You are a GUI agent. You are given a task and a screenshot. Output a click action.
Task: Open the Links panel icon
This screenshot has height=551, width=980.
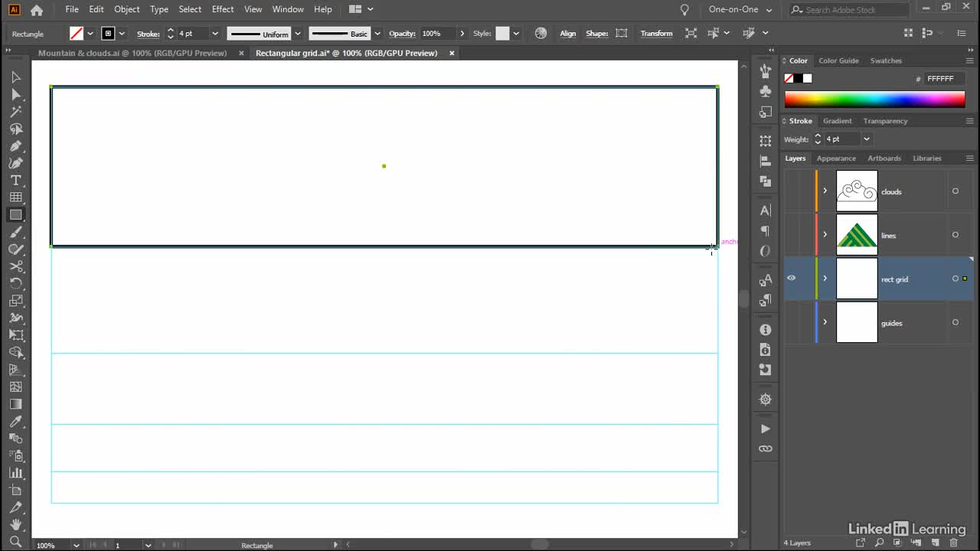(x=765, y=448)
